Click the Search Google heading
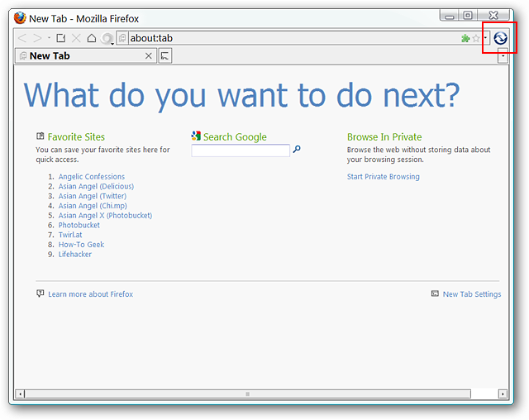The image size is (529, 420). [235, 137]
